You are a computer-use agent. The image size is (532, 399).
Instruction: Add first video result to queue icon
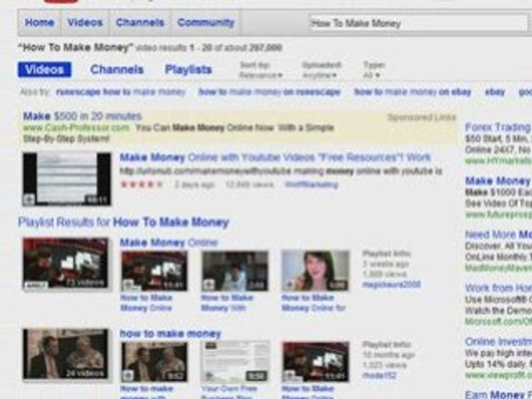29,200
